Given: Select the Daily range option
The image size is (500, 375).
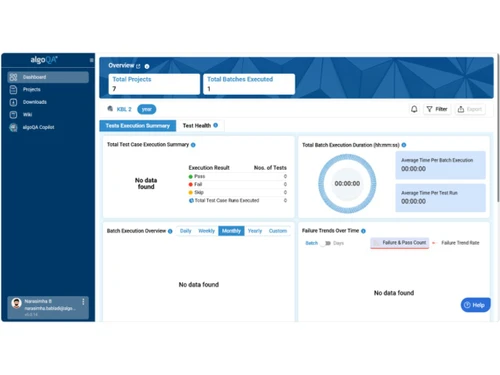Looking at the screenshot, I should click(x=186, y=231).
